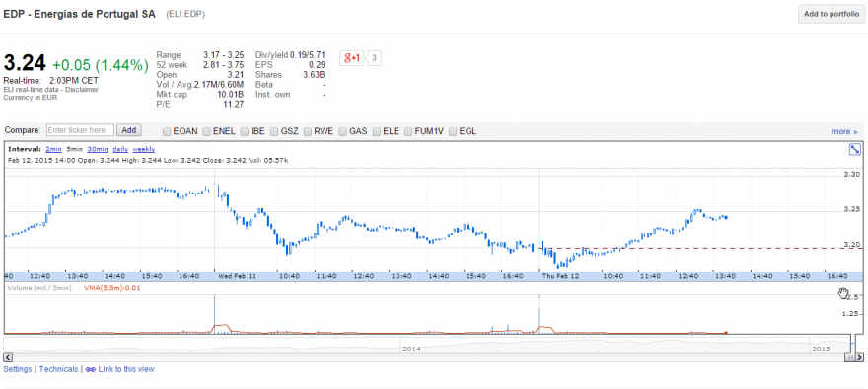Select the daily interval
Screen dimensions: 868x389
pos(120,150)
